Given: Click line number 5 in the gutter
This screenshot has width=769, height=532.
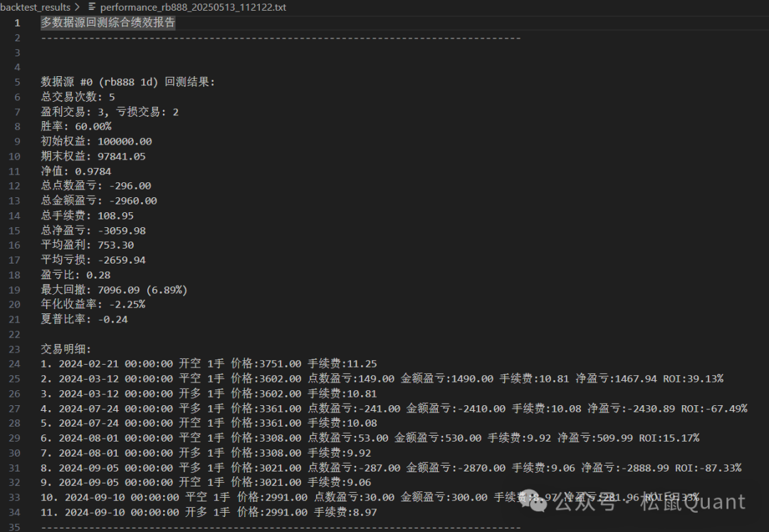Looking at the screenshot, I should coord(18,82).
